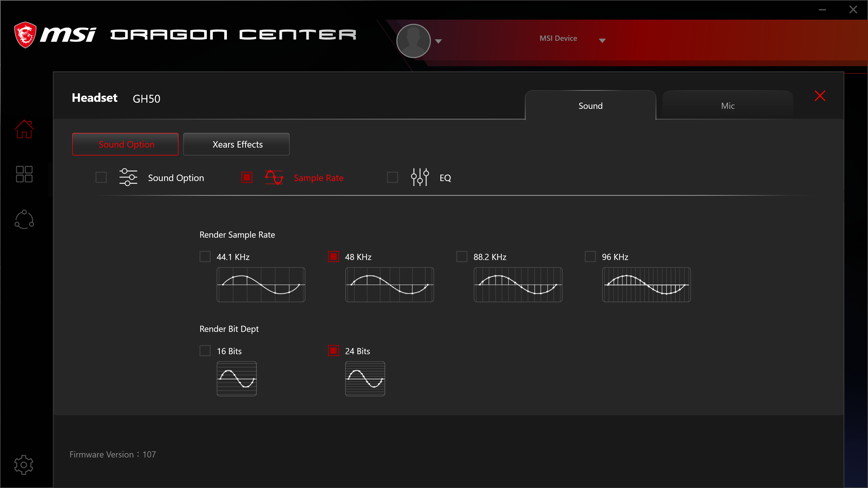
Task: Click the EQ sliders icon
Action: (x=420, y=178)
